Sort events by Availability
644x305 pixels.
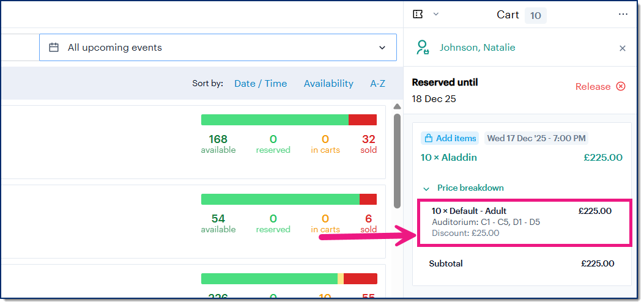tap(328, 84)
